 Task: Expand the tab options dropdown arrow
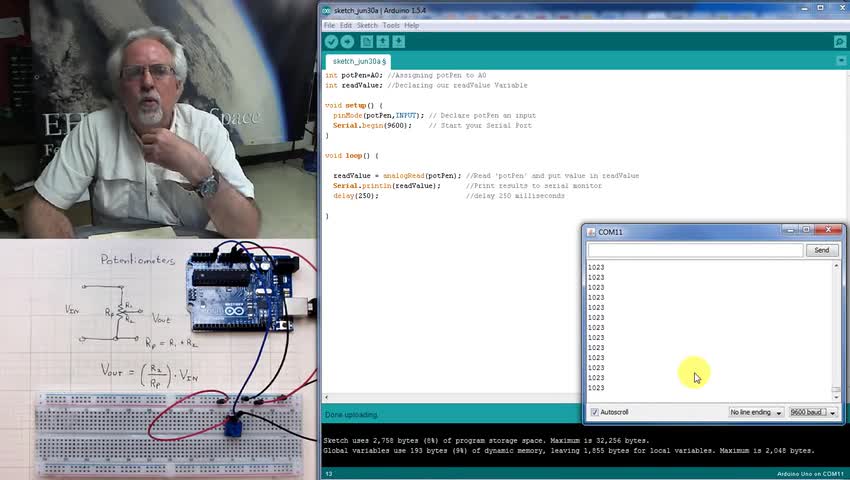(841, 61)
